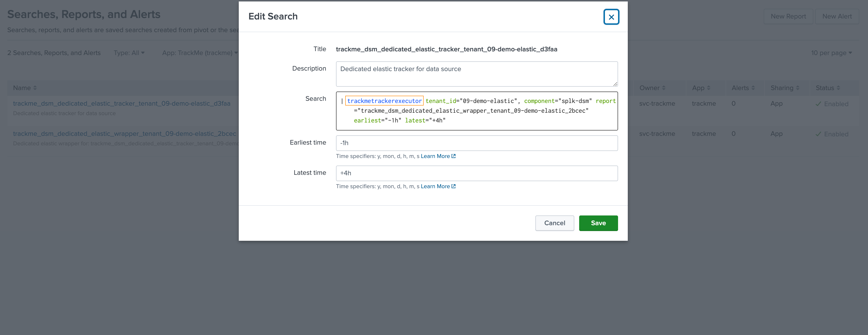Sort table by Owner column
Viewport: 868px width, 335px height.
[x=652, y=88]
